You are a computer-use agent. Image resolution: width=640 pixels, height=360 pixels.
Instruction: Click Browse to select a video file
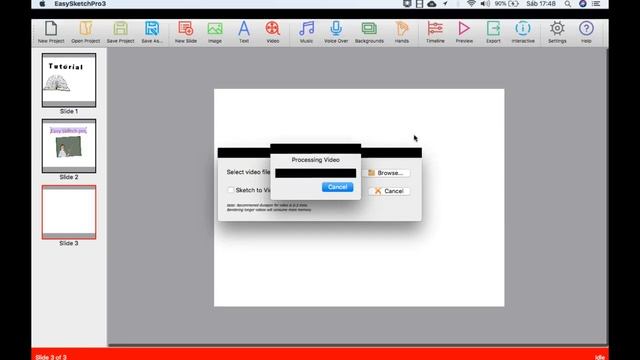[386, 173]
